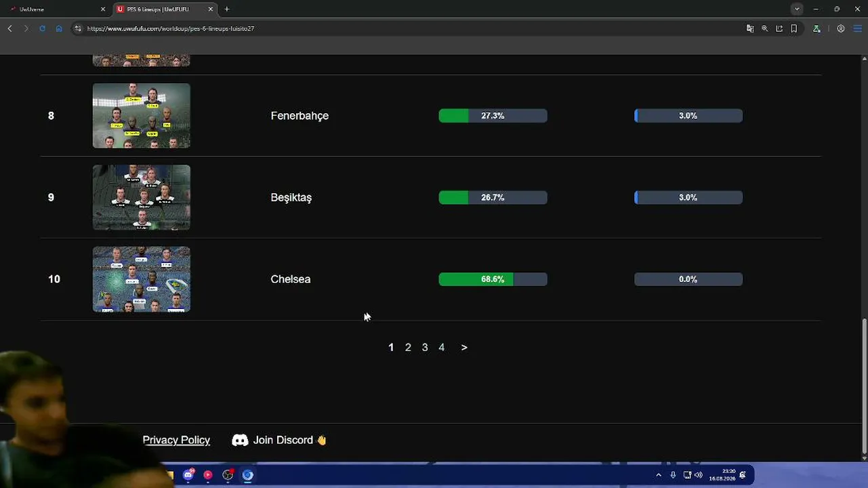Open the Fenerbahçe lineup thumbnail

142,115
